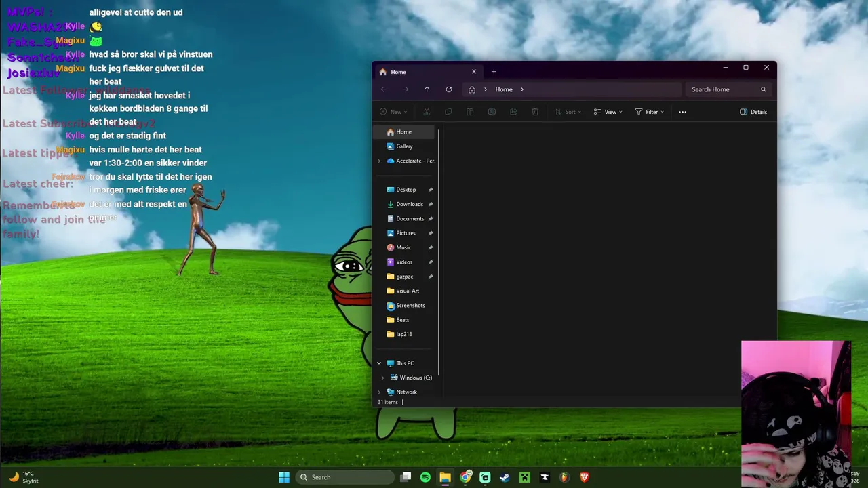This screenshot has width=868, height=488.
Task: Click the taskbar Search box
Action: click(346, 477)
